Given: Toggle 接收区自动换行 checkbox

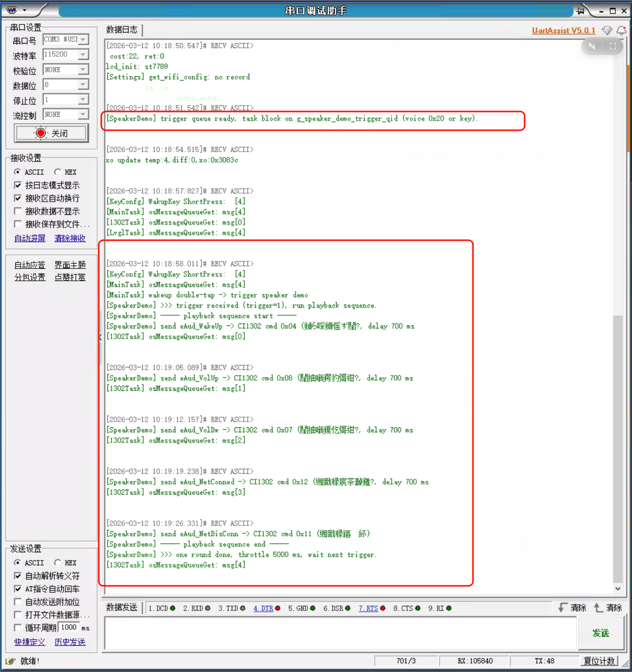Looking at the screenshot, I should pos(18,198).
